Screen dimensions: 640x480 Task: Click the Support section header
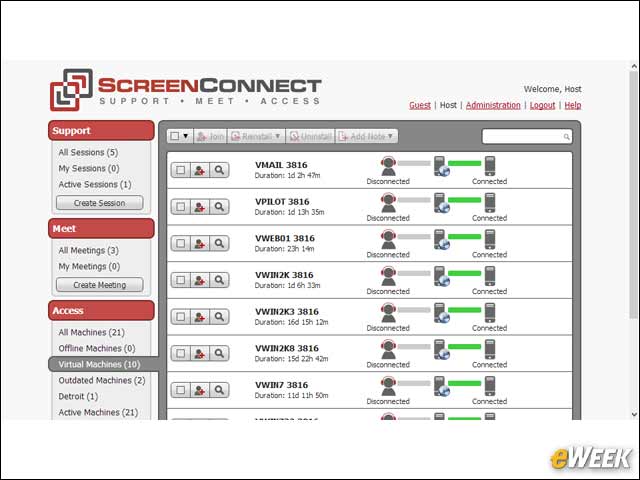[101, 131]
